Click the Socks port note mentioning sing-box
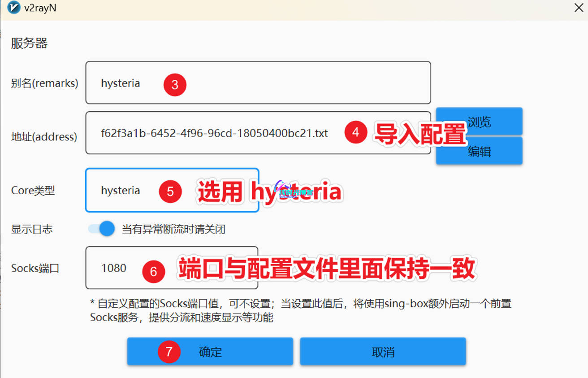Image resolution: width=588 pixels, height=378 pixels. (x=300, y=311)
